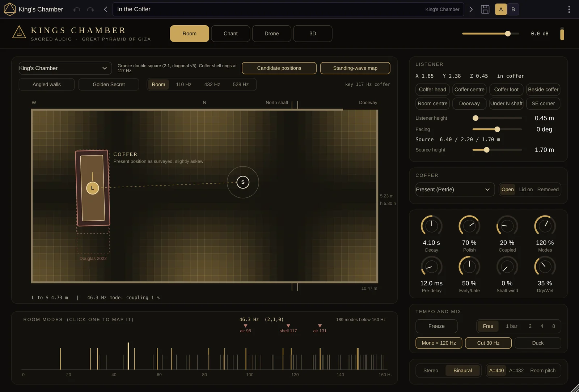Toggle Mono < 120 Hz

click(439, 343)
